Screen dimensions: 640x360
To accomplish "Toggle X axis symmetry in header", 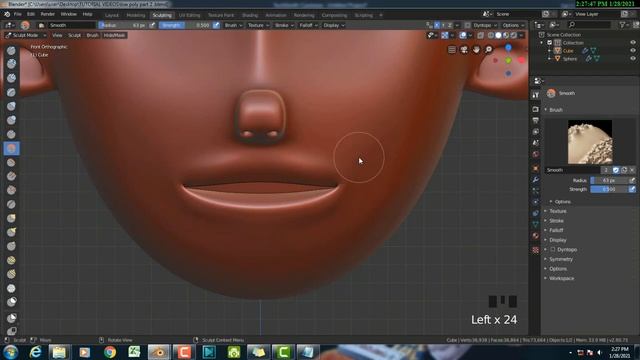I will [437, 25].
